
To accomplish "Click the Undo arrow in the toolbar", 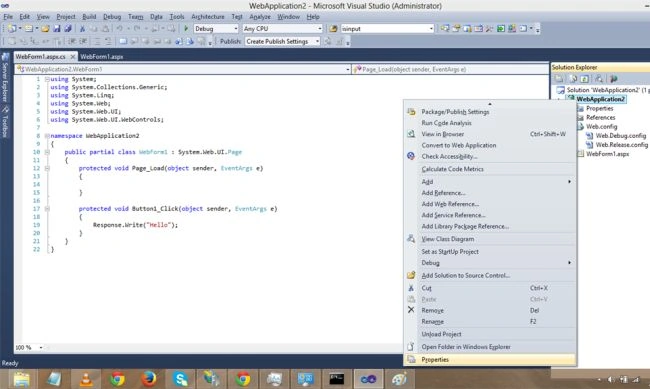I will 119,29.
